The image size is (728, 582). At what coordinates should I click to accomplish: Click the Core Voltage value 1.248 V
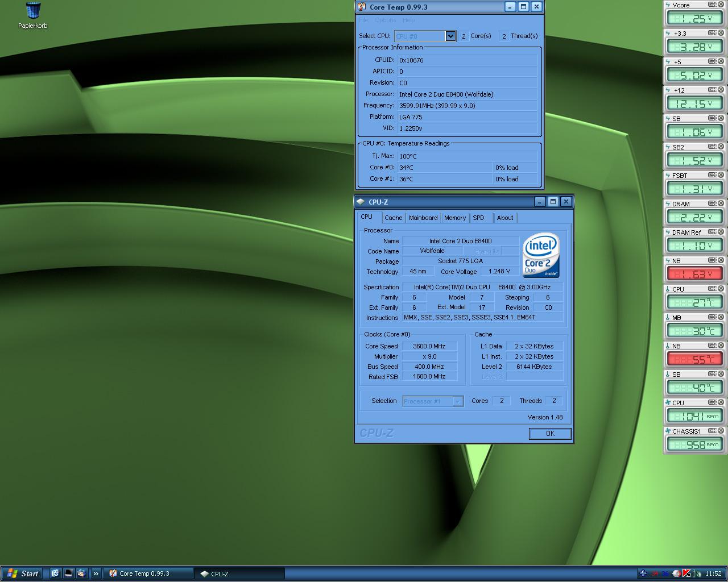[499, 271]
